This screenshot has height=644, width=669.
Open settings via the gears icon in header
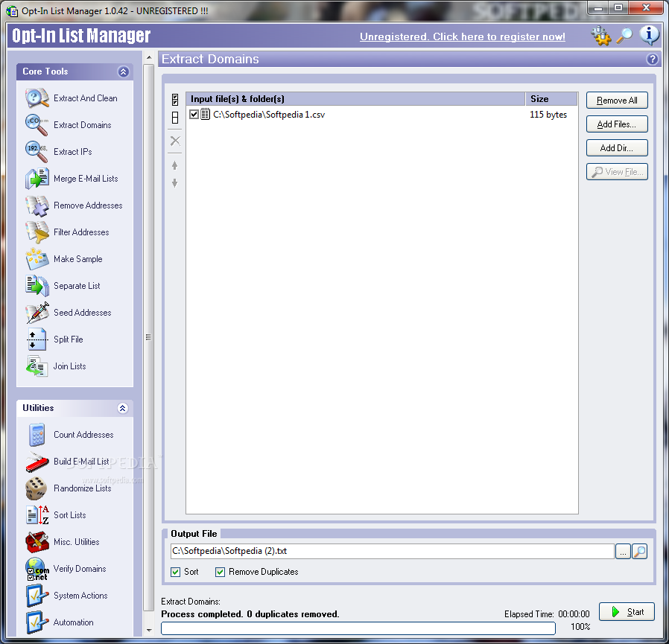pos(600,36)
